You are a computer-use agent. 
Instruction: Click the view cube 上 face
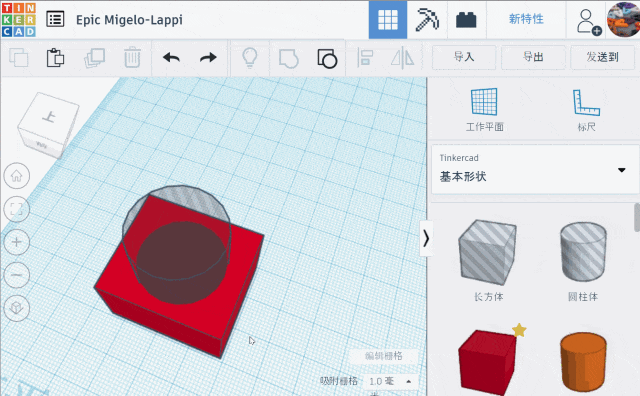coord(50,117)
